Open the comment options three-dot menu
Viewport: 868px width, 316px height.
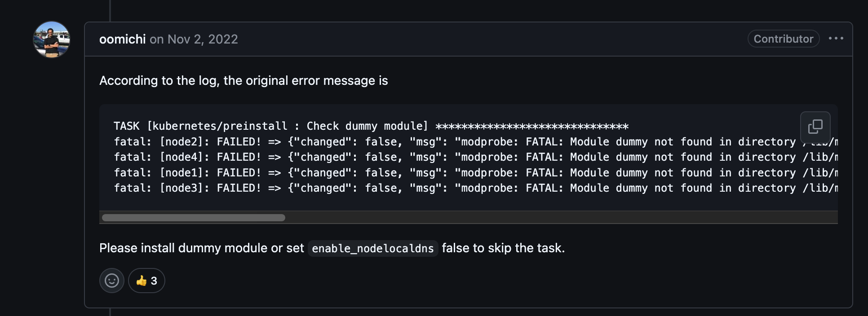836,39
